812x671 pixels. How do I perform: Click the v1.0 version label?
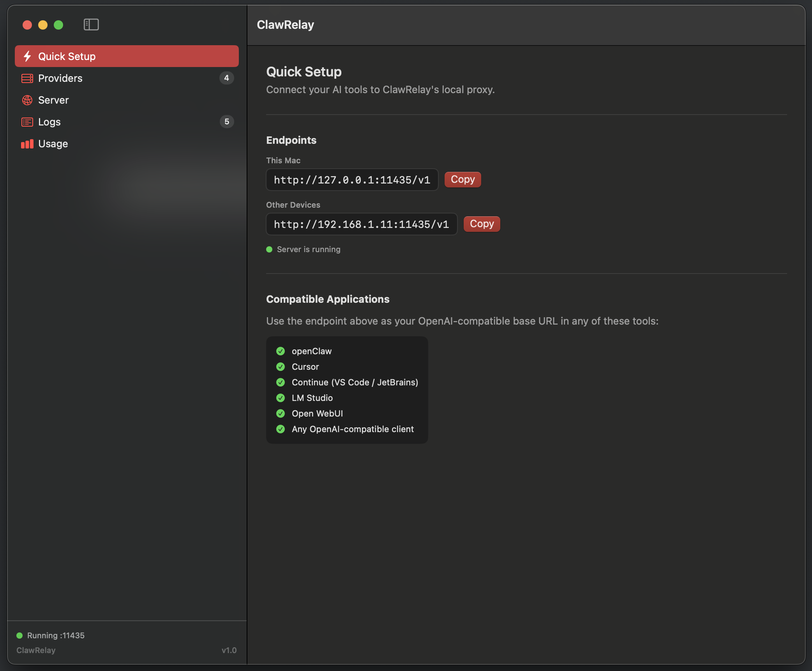(229, 650)
